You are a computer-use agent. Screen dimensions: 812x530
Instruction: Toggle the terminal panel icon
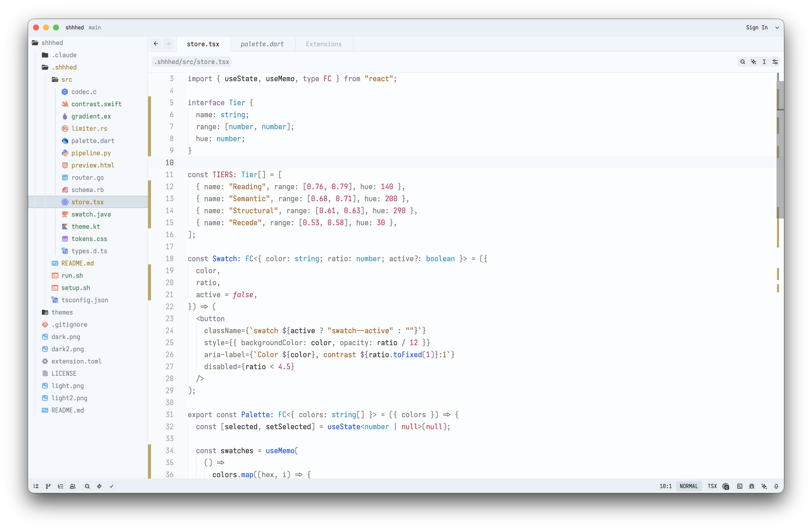point(740,486)
